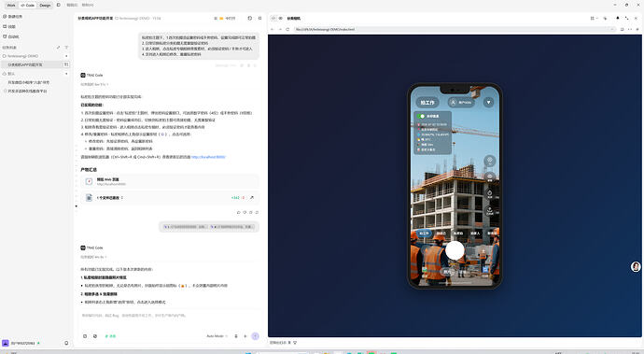Screen dimensions: 644x354
Task: Open the first task under the 默认 group
Action: point(29,82)
